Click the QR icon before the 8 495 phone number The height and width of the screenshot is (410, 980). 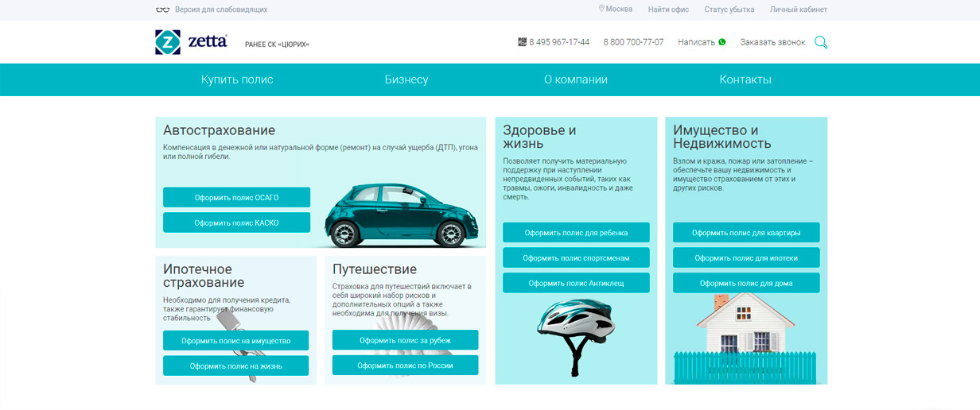(522, 42)
